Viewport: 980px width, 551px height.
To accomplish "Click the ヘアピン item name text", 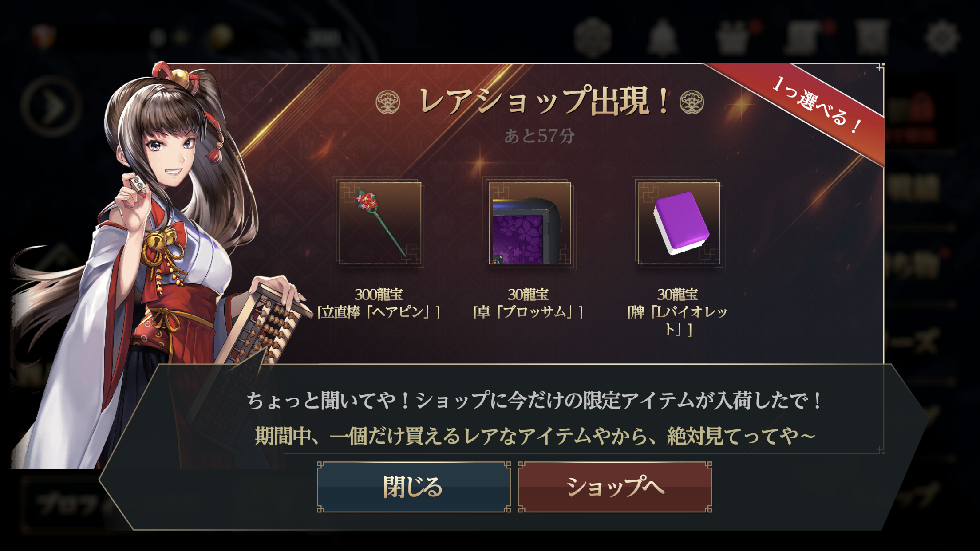I will point(379,312).
